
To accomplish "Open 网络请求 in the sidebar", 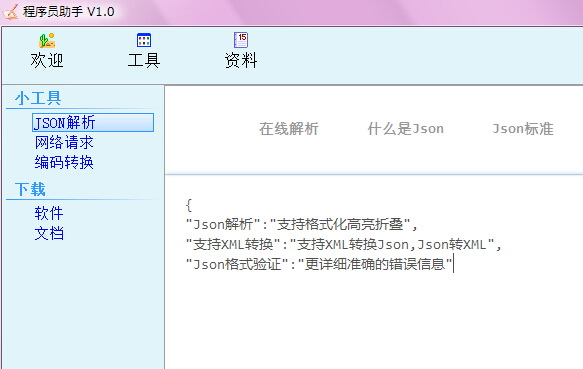I will point(64,142).
